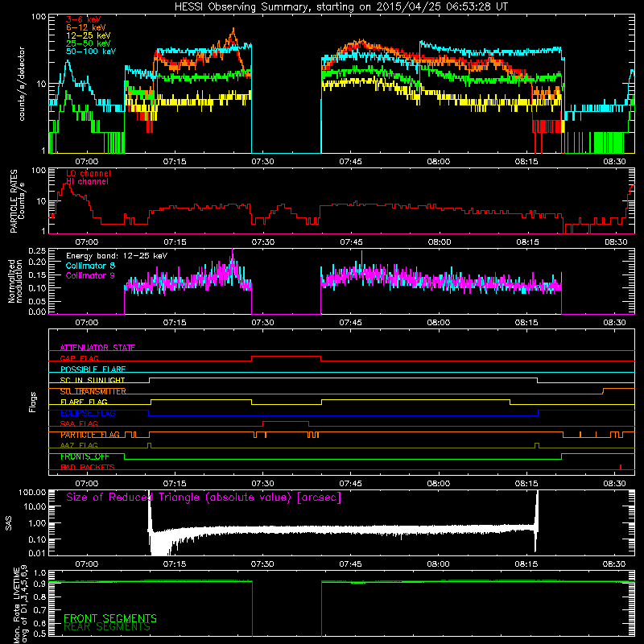Click the POSSIBLE FLARE flag label

pyautogui.click(x=93, y=369)
